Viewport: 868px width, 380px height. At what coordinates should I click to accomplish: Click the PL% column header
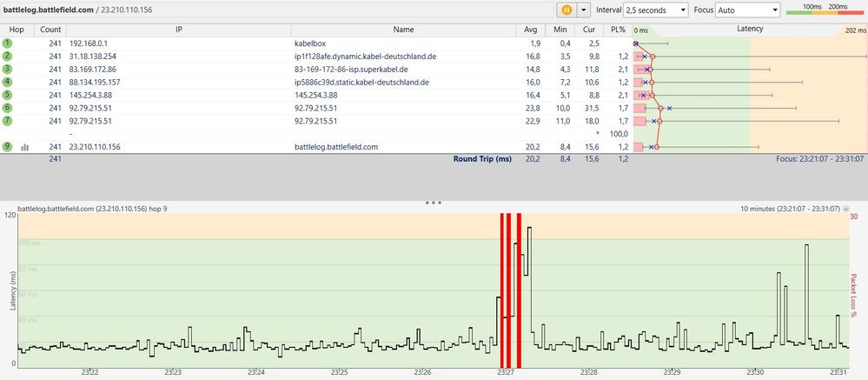pyautogui.click(x=618, y=30)
